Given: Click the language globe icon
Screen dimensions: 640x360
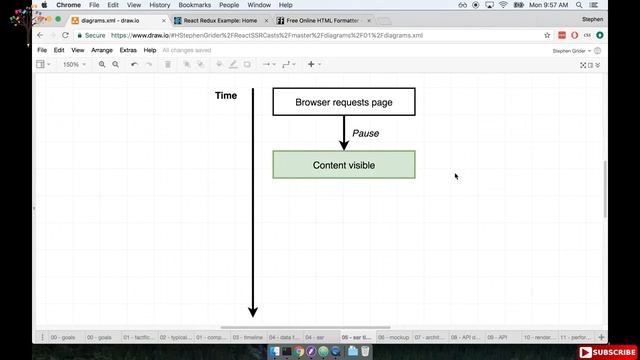Looking at the screenshot, I should point(598,51).
